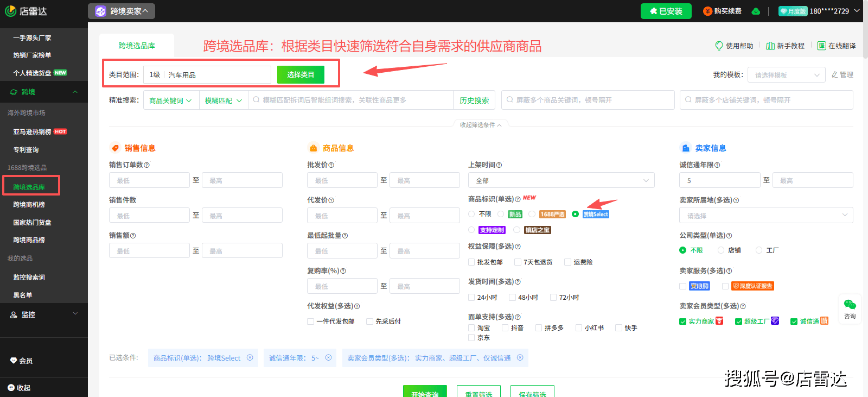Check the 24小时 shipping checkbox
Viewport: 868px width, 397px height.
pos(471,298)
